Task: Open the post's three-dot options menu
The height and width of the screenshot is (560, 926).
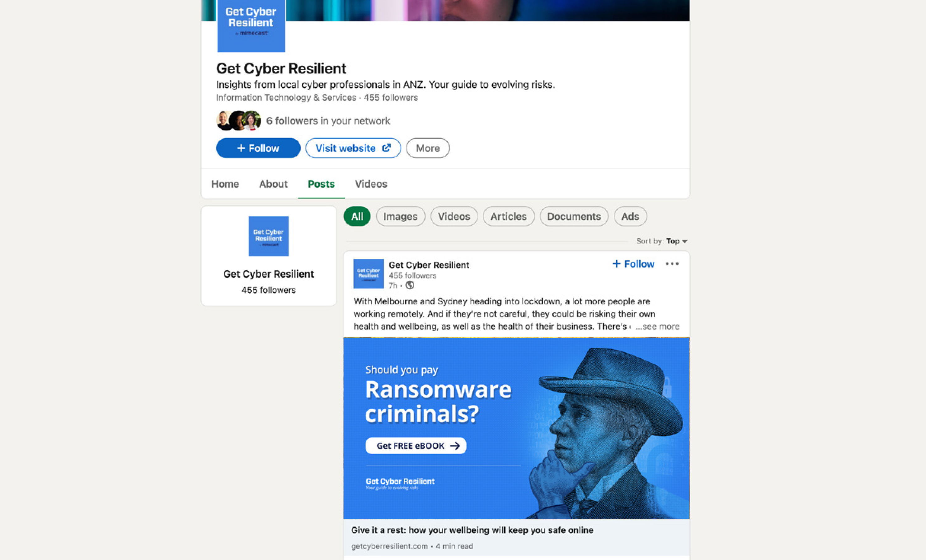Action: pos(672,264)
